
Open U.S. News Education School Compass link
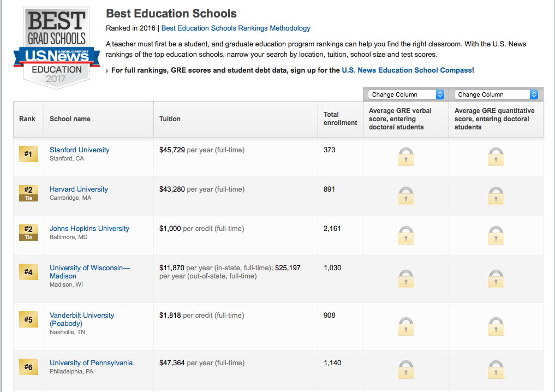click(x=407, y=70)
